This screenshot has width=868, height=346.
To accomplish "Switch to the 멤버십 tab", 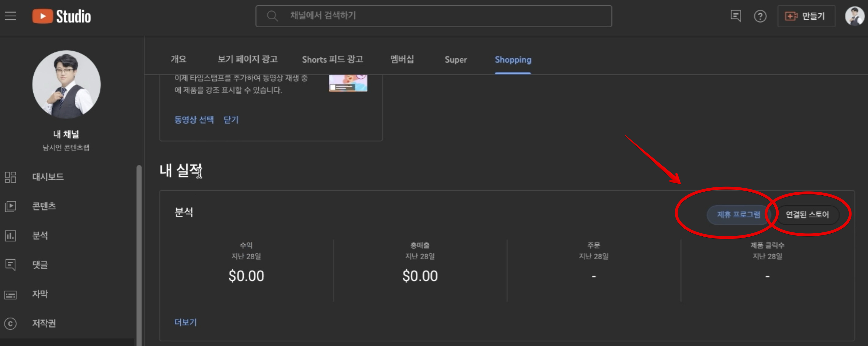I will (x=402, y=60).
